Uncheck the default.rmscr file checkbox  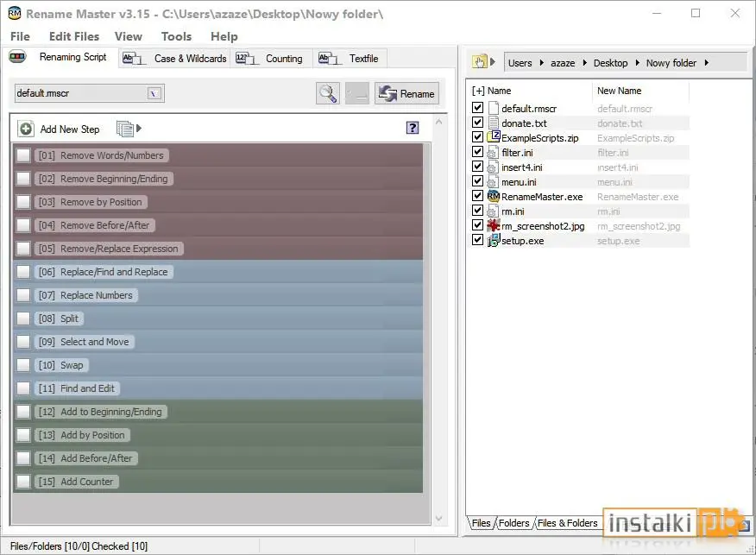(477, 108)
